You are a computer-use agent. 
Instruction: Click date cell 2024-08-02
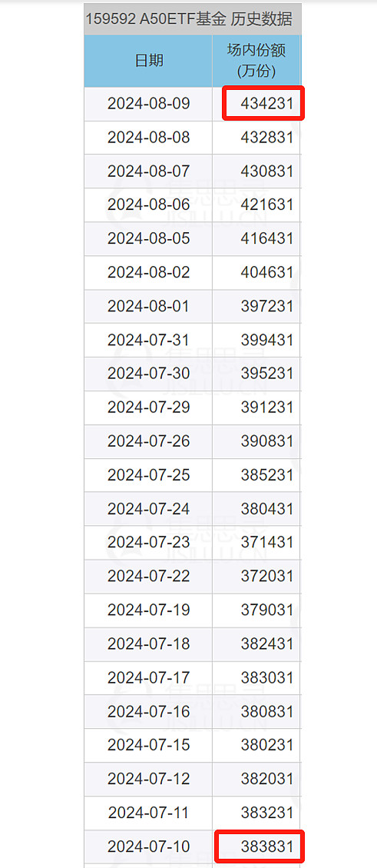(x=148, y=272)
